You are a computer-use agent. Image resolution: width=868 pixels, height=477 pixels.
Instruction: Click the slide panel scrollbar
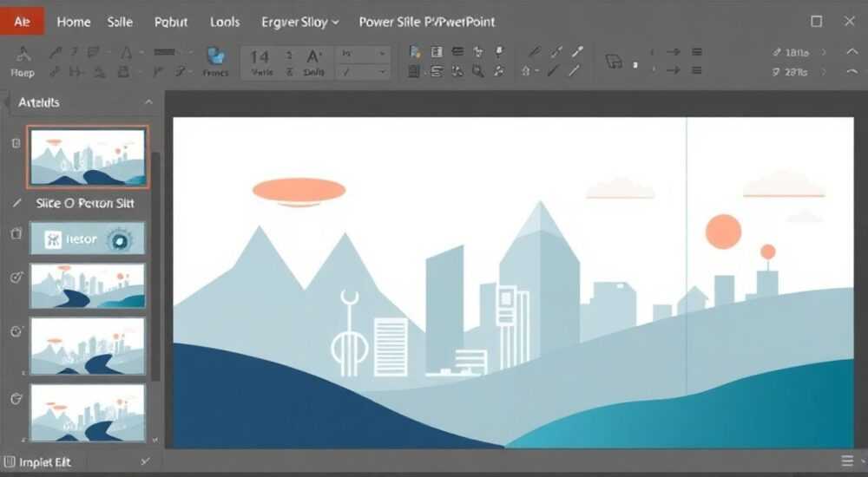[155, 265]
